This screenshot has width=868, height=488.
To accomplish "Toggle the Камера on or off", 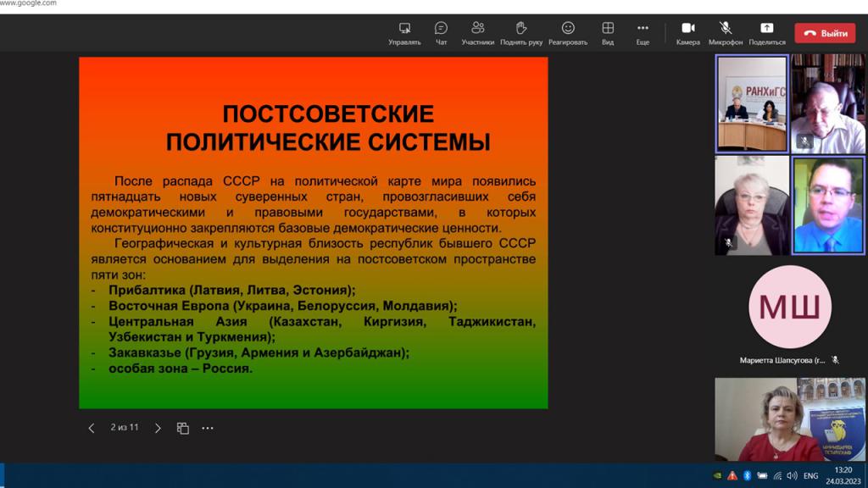I will (687, 33).
